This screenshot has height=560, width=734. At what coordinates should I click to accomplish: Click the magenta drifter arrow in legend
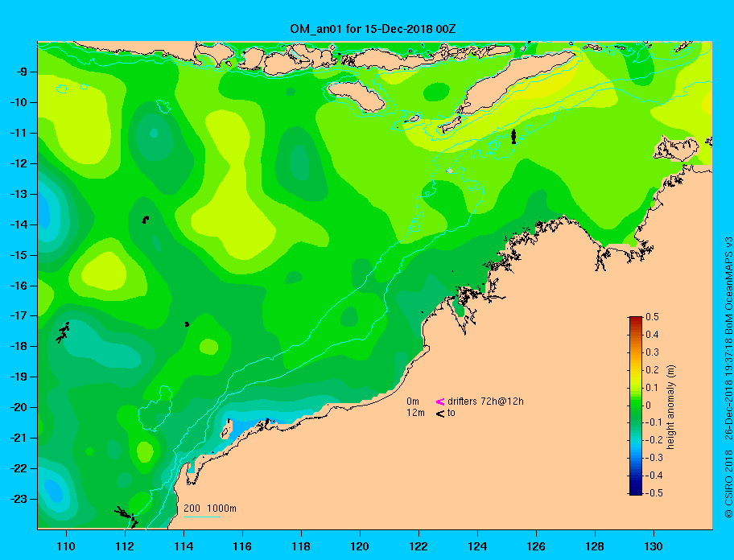point(440,401)
